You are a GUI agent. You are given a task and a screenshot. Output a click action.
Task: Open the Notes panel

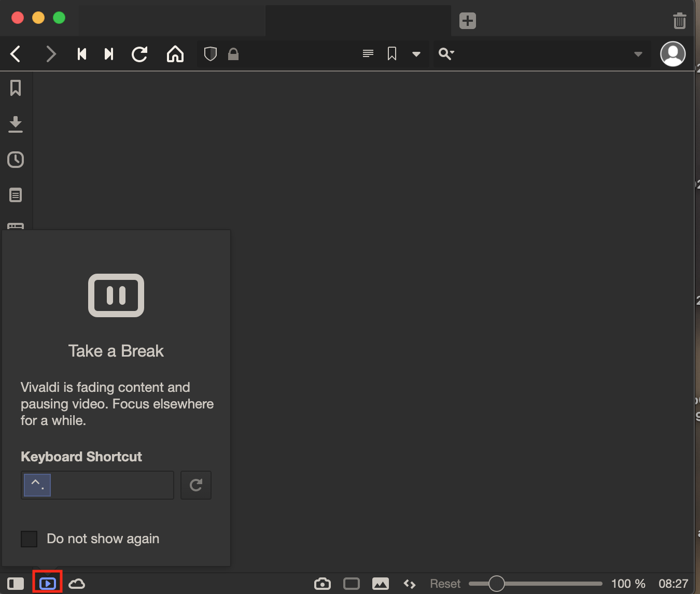(x=16, y=195)
